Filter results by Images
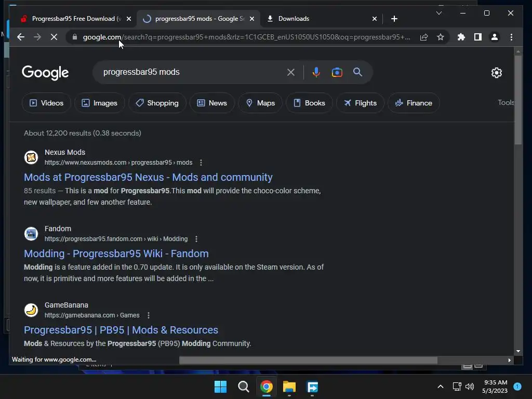 pos(99,103)
